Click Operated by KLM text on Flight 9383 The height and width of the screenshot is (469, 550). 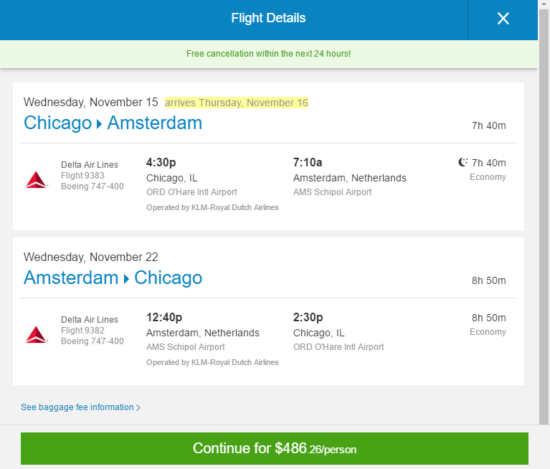coord(212,207)
